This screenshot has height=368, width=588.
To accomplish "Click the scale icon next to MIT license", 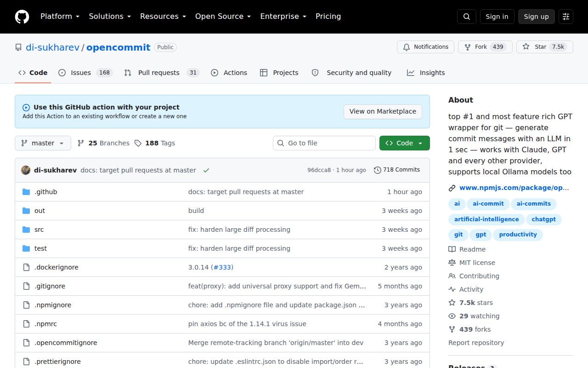I will (452, 263).
